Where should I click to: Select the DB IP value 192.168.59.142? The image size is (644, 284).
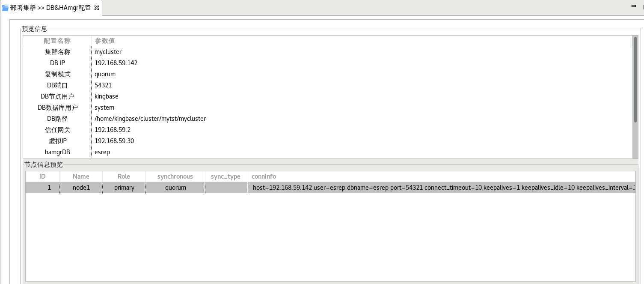[x=116, y=63]
